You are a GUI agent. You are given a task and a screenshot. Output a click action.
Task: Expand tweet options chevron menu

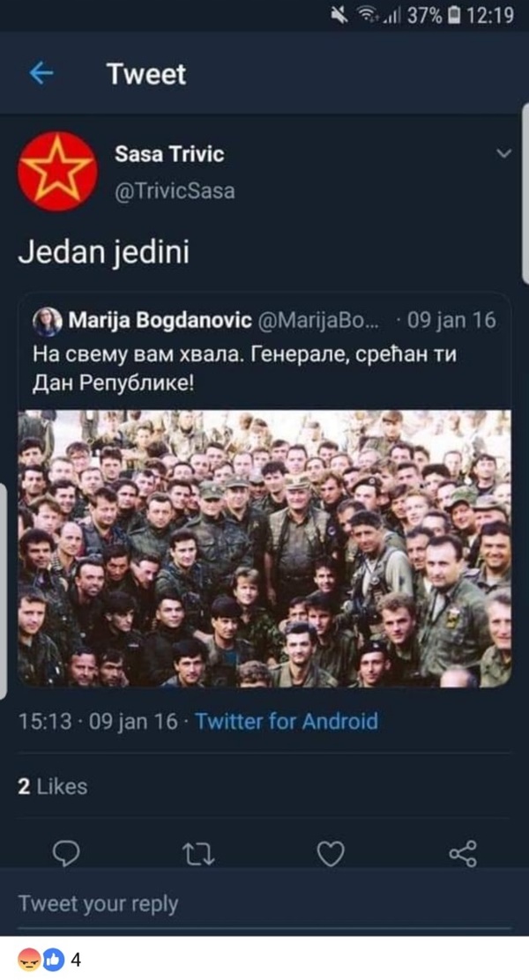pyautogui.click(x=504, y=153)
